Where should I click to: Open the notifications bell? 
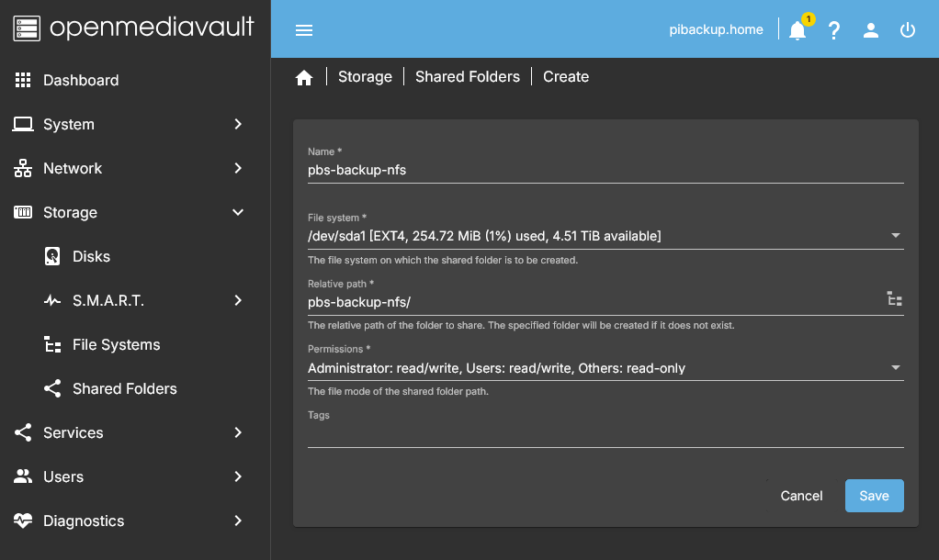pyautogui.click(x=798, y=30)
